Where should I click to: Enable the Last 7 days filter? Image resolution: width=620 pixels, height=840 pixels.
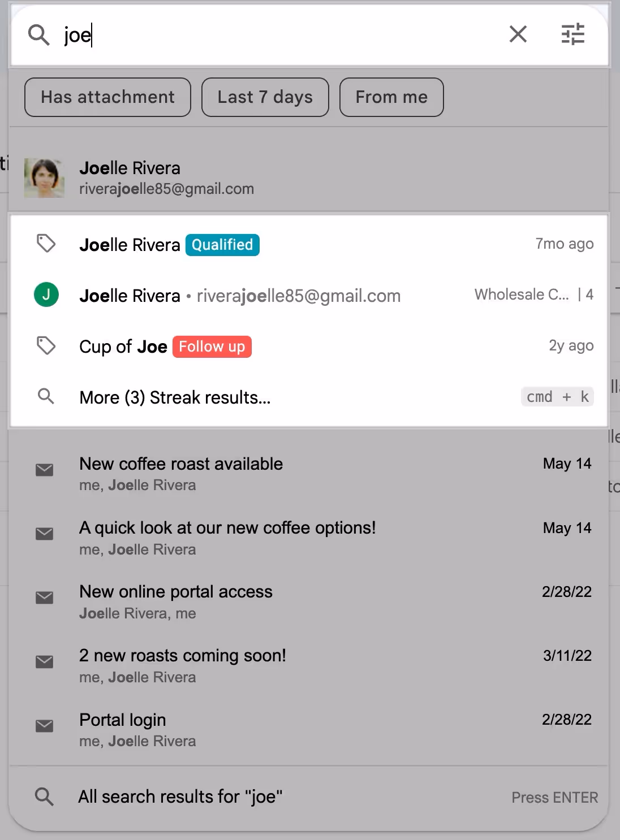click(x=265, y=97)
